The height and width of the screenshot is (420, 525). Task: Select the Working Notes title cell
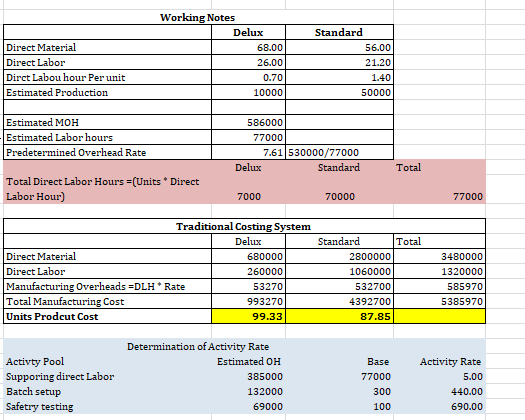click(198, 17)
